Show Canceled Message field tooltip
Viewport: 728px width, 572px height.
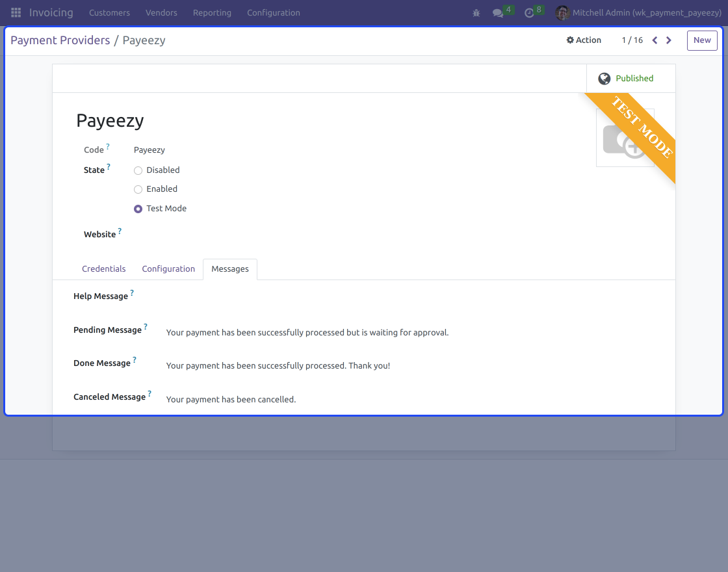pos(149,393)
